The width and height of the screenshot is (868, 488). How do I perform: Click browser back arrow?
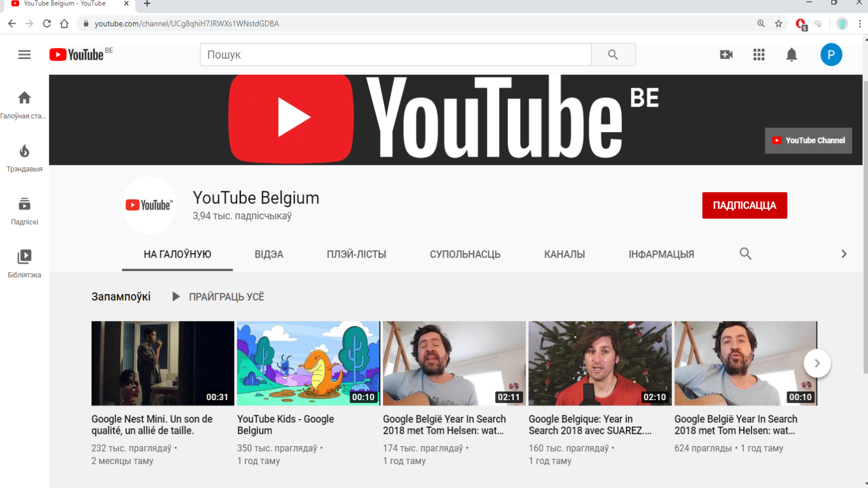(12, 23)
